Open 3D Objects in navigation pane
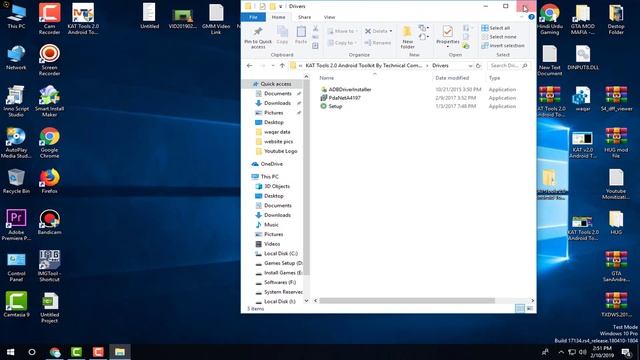Screen dimensions: 640x360 [277, 187]
